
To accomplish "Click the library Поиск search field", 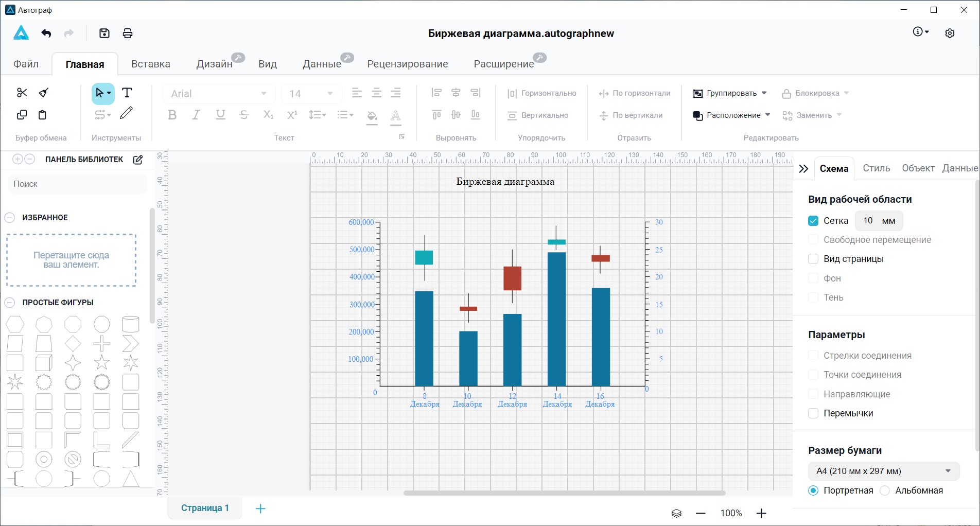I will point(77,184).
